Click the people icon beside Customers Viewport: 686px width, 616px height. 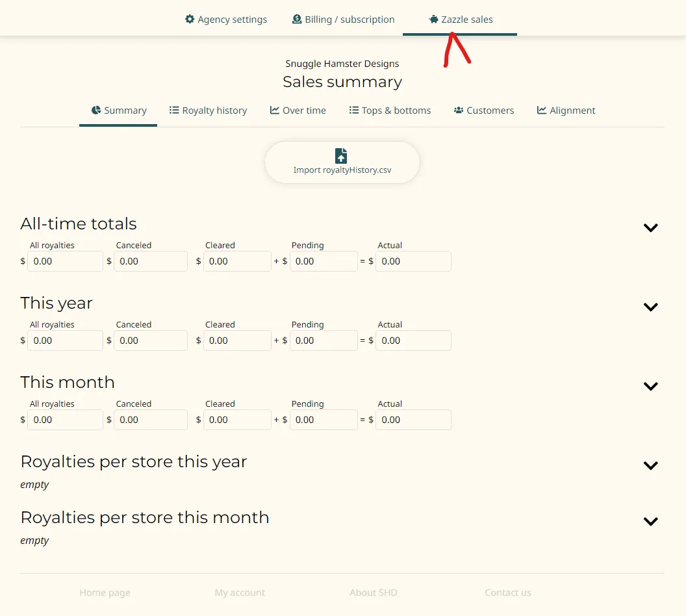pyautogui.click(x=459, y=110)
